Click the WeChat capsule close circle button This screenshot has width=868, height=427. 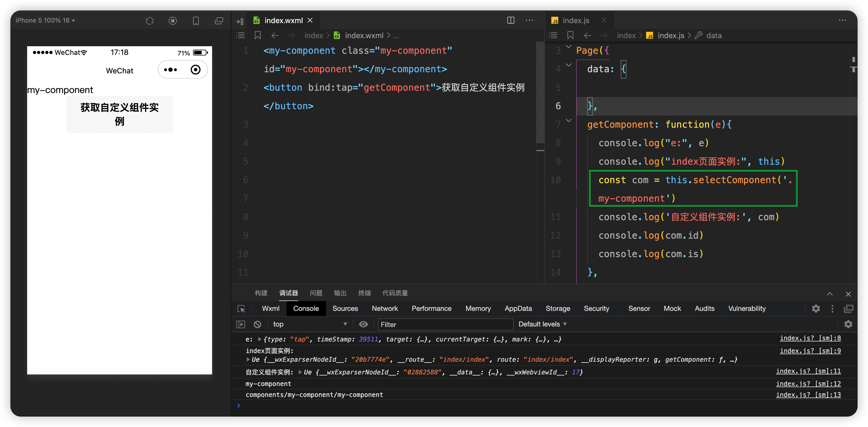click(x=195, y=70)
